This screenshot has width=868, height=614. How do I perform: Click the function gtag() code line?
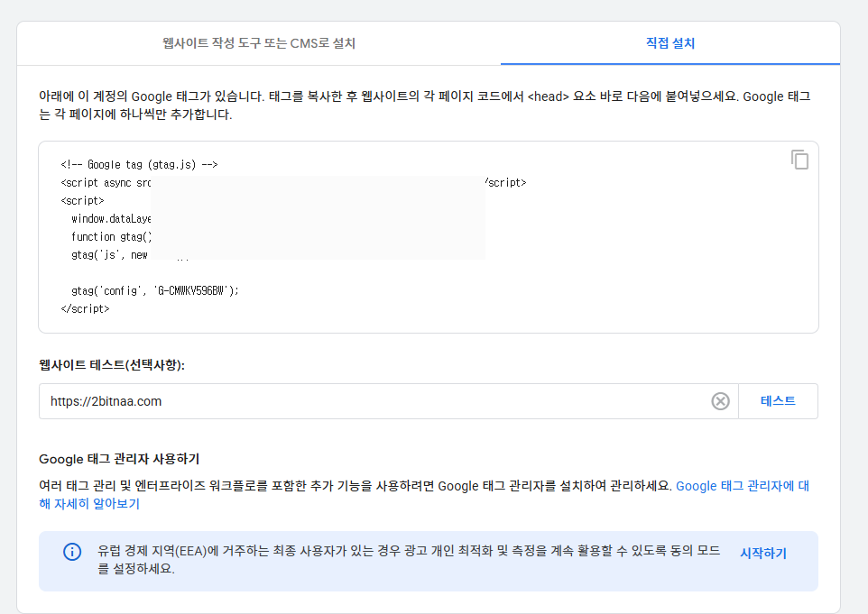[111, 237]
